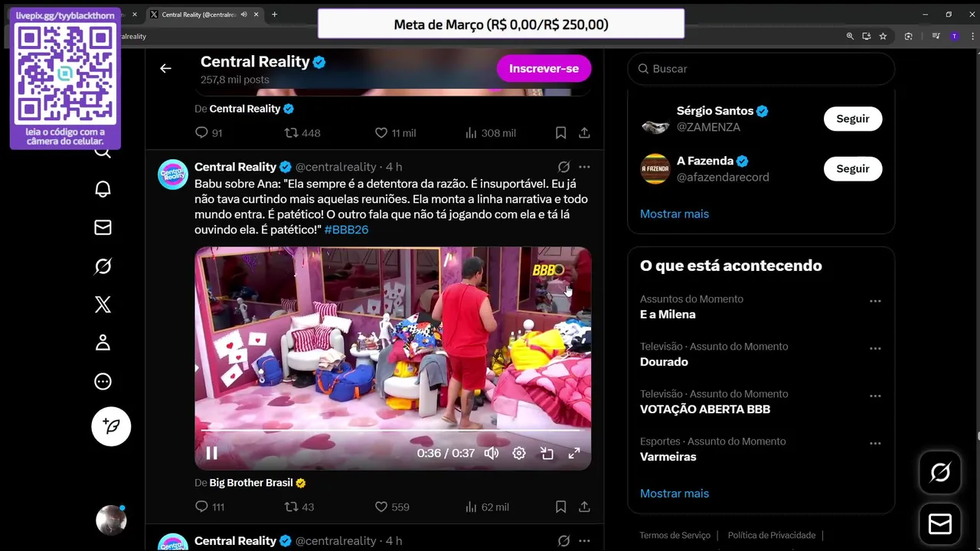
Task: Pause the playing video
Action: click(212, 453)
